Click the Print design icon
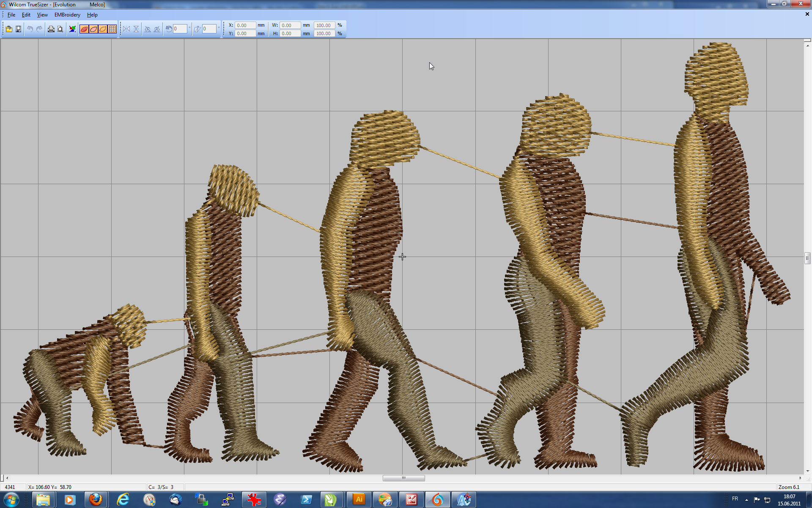812x508 pixels. [51, 29]
